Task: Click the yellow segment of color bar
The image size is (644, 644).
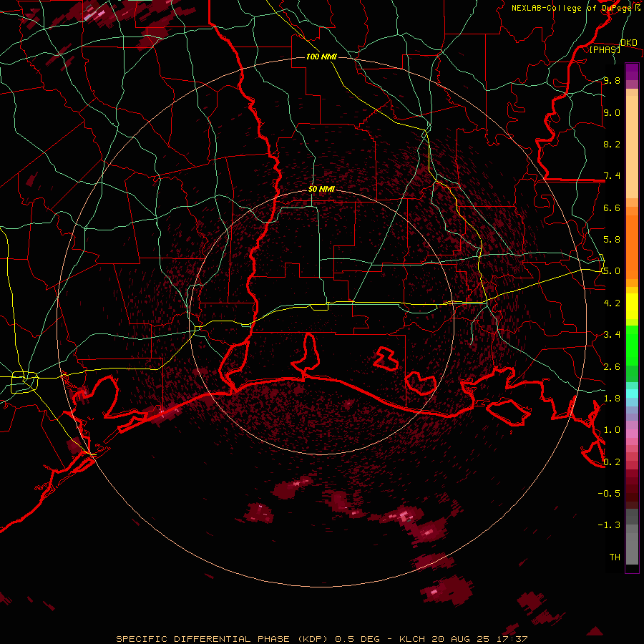Action: [x=632, y=306]
